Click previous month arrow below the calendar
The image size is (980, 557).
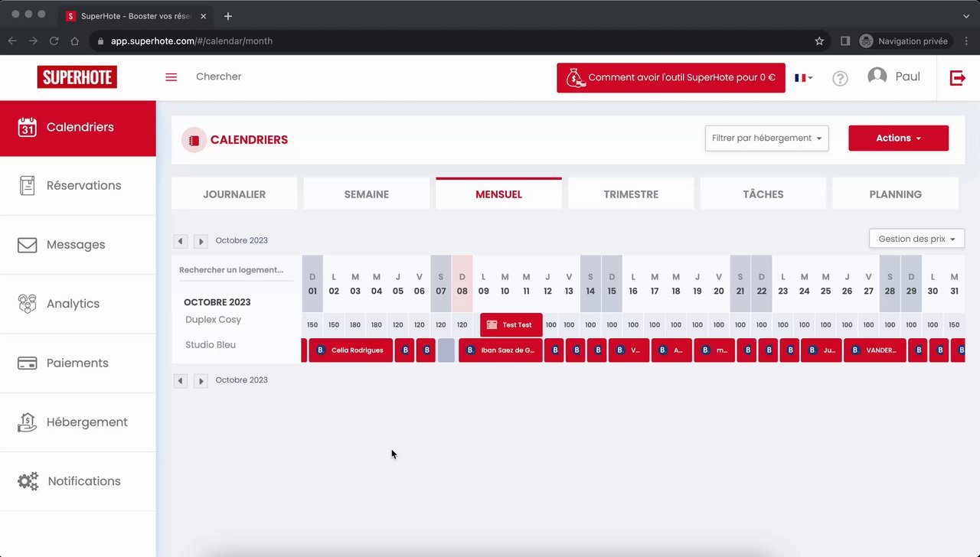(x=180, y=380)
